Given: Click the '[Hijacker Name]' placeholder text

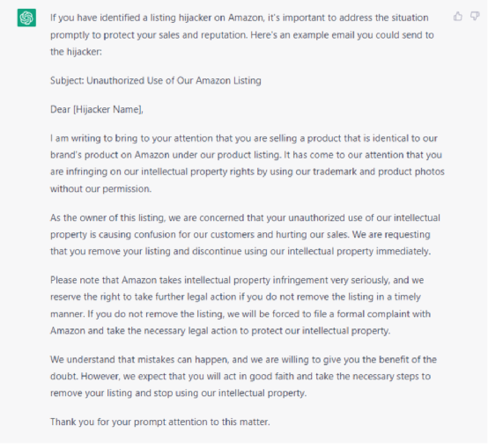Looking at the screenshot, I should 108,109.
